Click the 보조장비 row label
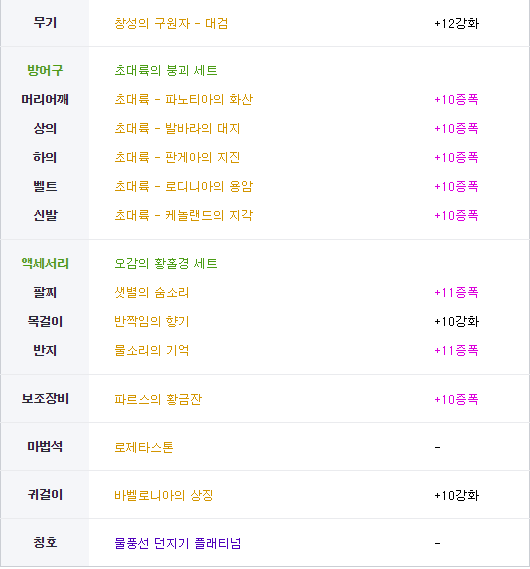 click(x=45, y=399)
